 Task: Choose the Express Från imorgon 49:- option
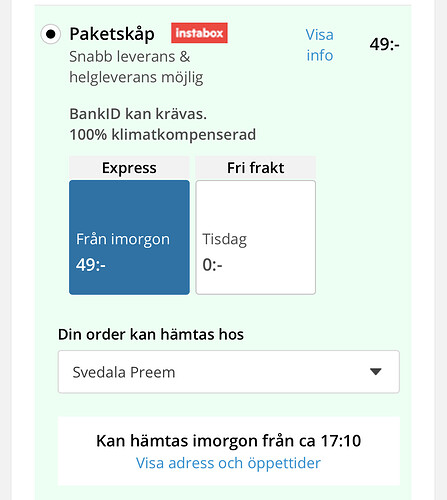[129, 237]
